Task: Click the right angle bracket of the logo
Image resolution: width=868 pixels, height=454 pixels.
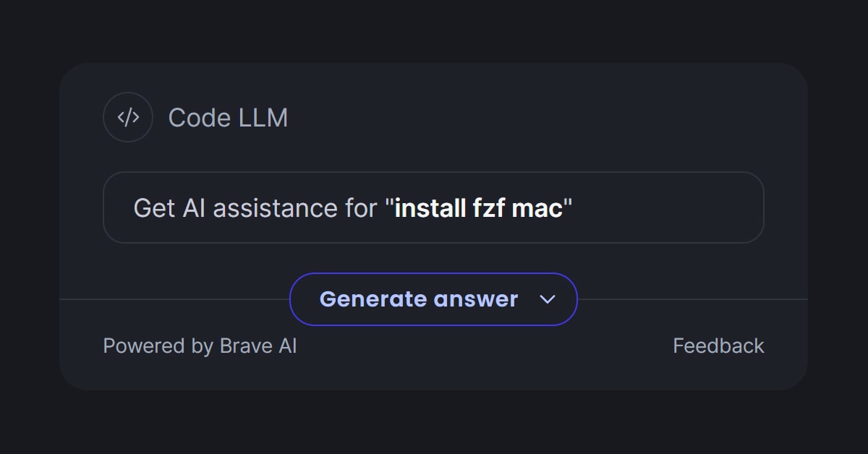Action: pos(135,116)
